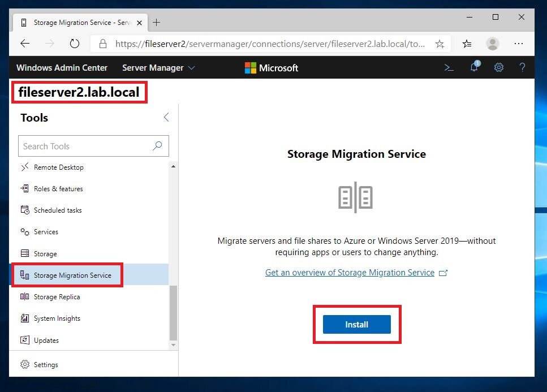Click the Scheduled tasks icon

pos(25,210)
